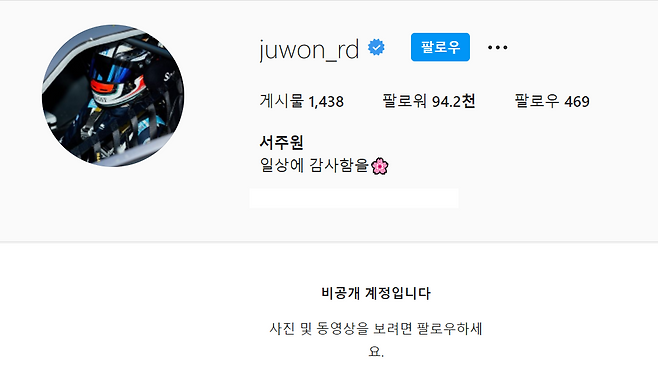658x387 pixels.
Task: Open the following list showing 469
Action: 552,101
